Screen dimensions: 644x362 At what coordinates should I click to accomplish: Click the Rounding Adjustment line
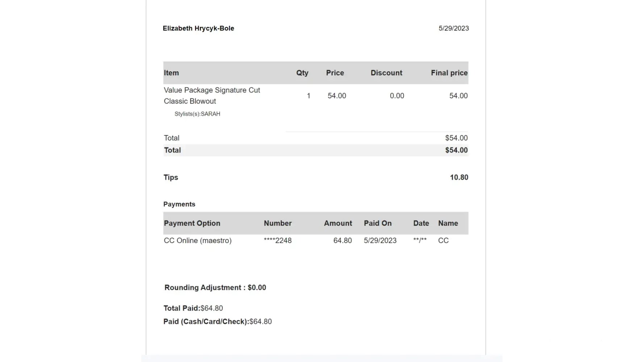[215, 288]
